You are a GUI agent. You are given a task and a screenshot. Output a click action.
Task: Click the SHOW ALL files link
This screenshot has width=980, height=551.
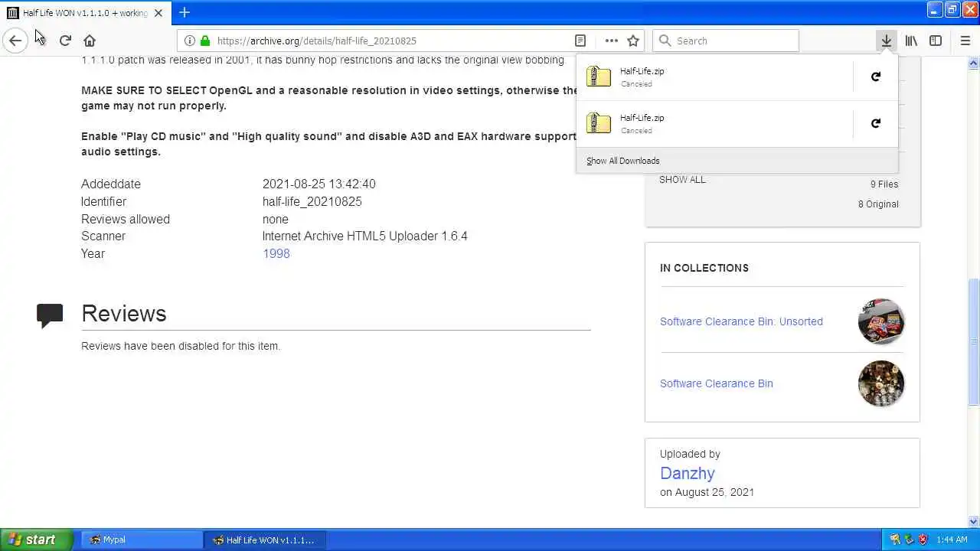click(x=682, y=180)
